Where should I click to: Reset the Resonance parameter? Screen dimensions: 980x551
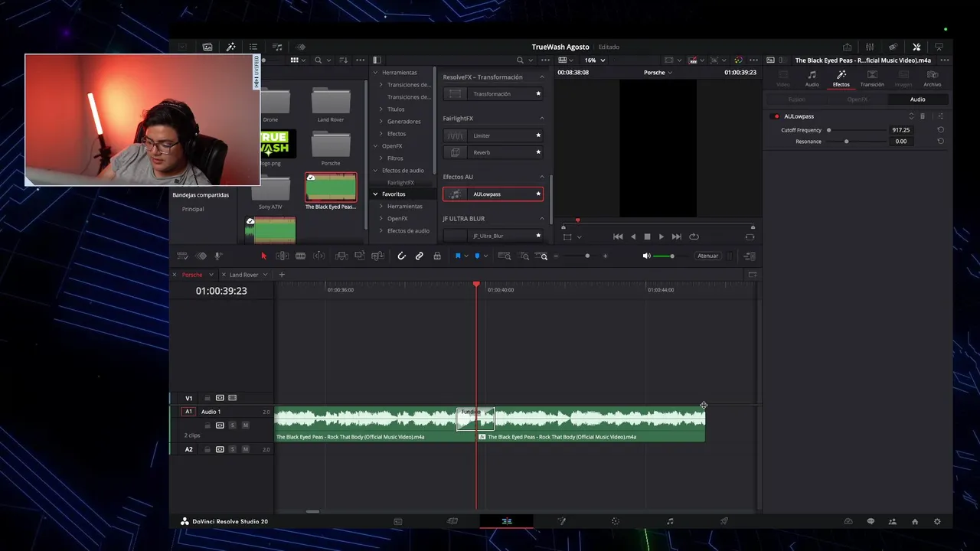click(x=940, y=142)
